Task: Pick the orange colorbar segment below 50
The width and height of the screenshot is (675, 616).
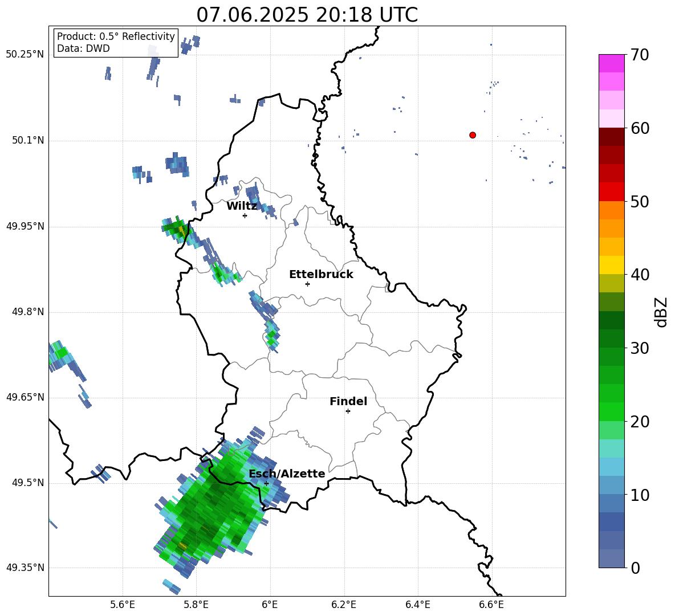Action: pos(611,210)
